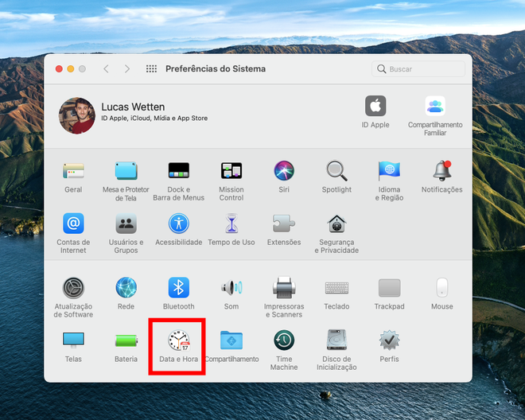The image size is (525, 420).
Task: Open Compartilhamento sharing preferences
Action: 231,340
